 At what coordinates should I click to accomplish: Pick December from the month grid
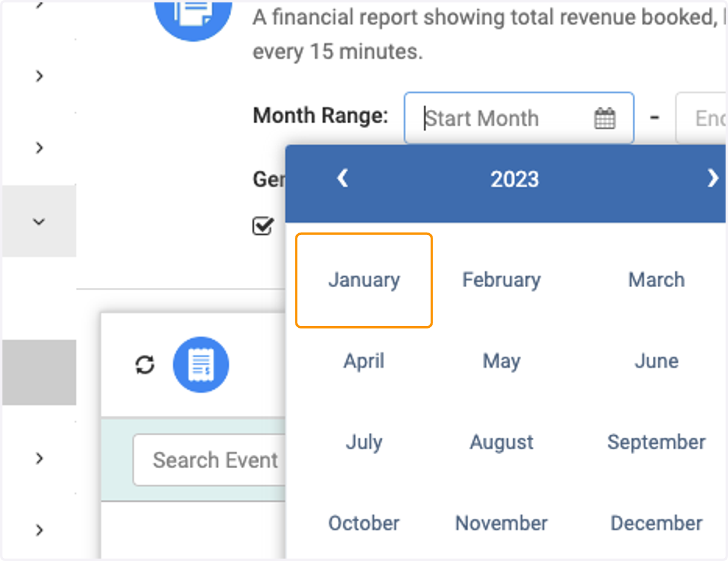coord(656,523)
